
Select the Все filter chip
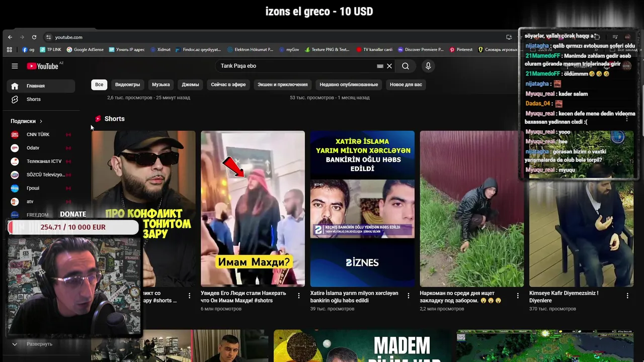click(99, 84)
